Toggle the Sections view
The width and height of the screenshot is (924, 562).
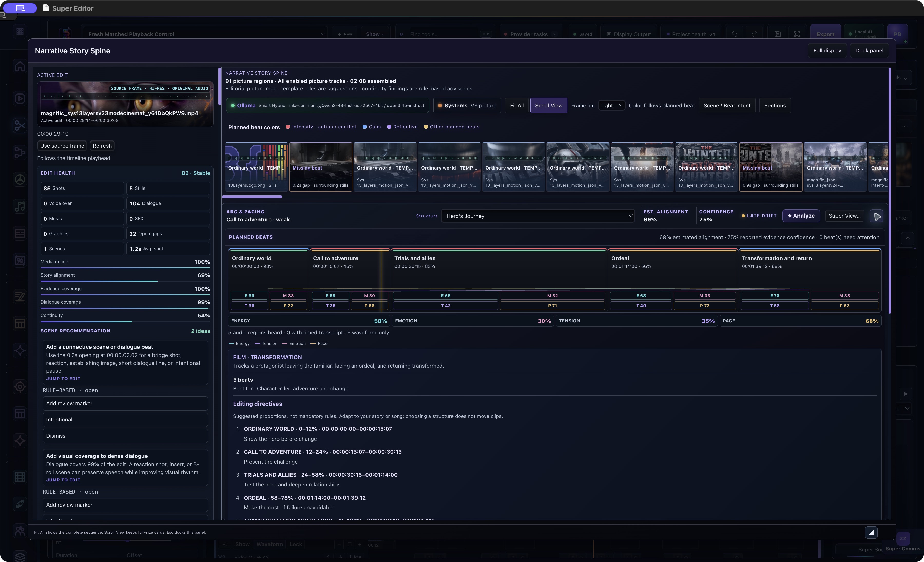(x=775, y=105)
